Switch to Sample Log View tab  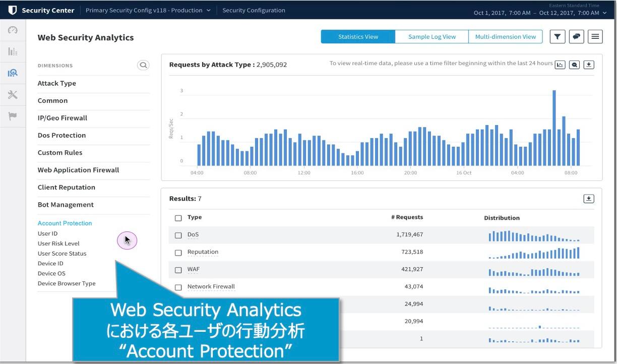(x=431, y=37)
